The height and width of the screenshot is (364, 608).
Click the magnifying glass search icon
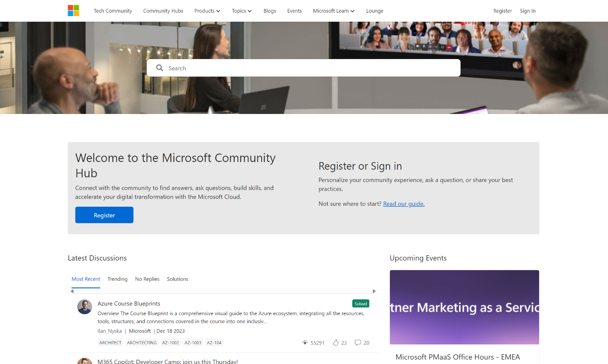159,68
